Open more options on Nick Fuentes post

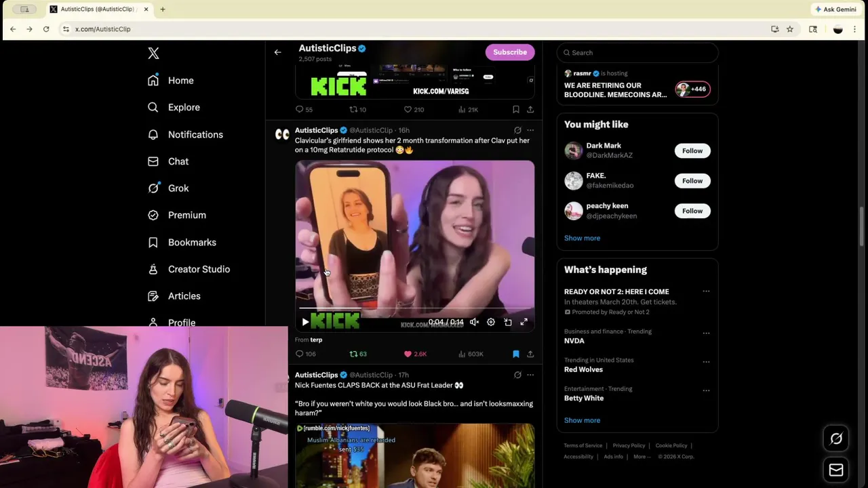pos(530,375)
